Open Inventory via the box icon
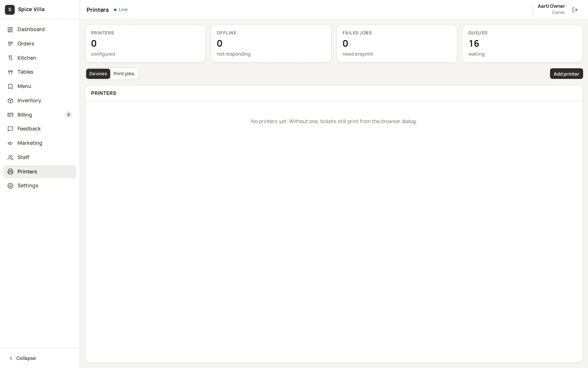The height and width of the screenshot is (368, 588). pos(10,101)
